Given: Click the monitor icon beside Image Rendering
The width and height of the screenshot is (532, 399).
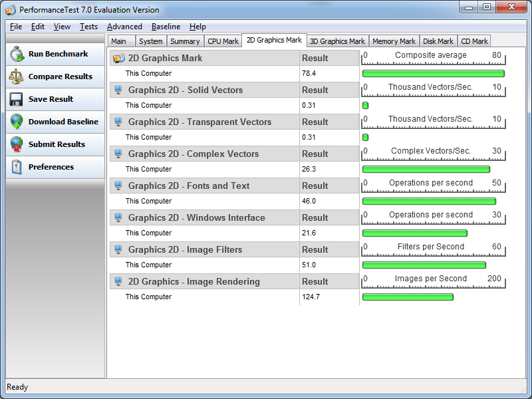Looking at the screenshot, I should tap(118, 281).
